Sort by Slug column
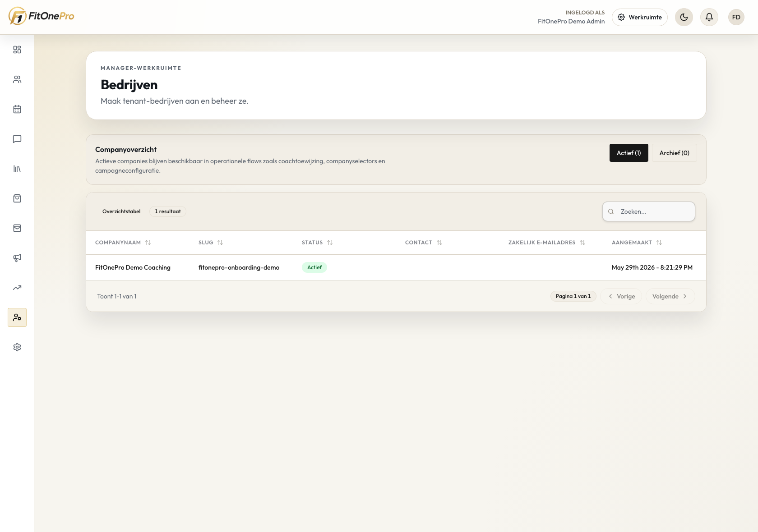The width and height of the screenshot is (758, 532). point(211,243)
